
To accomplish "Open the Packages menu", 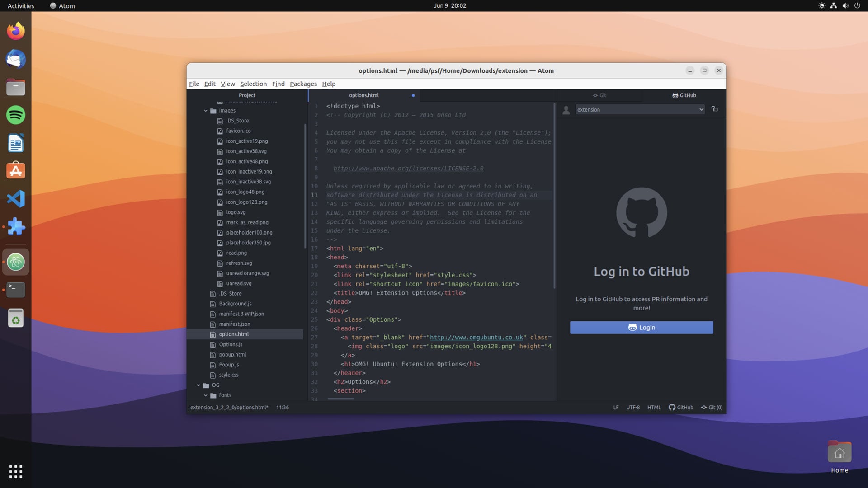I will [x=303, y=84].
